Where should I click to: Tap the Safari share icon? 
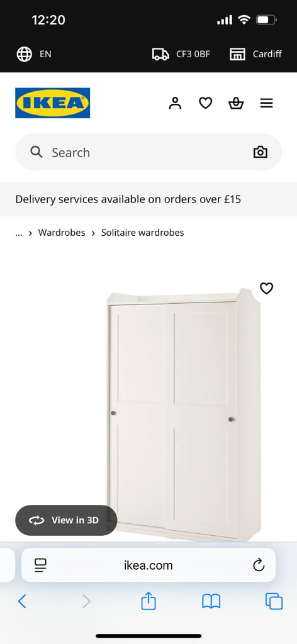point(148,602)
